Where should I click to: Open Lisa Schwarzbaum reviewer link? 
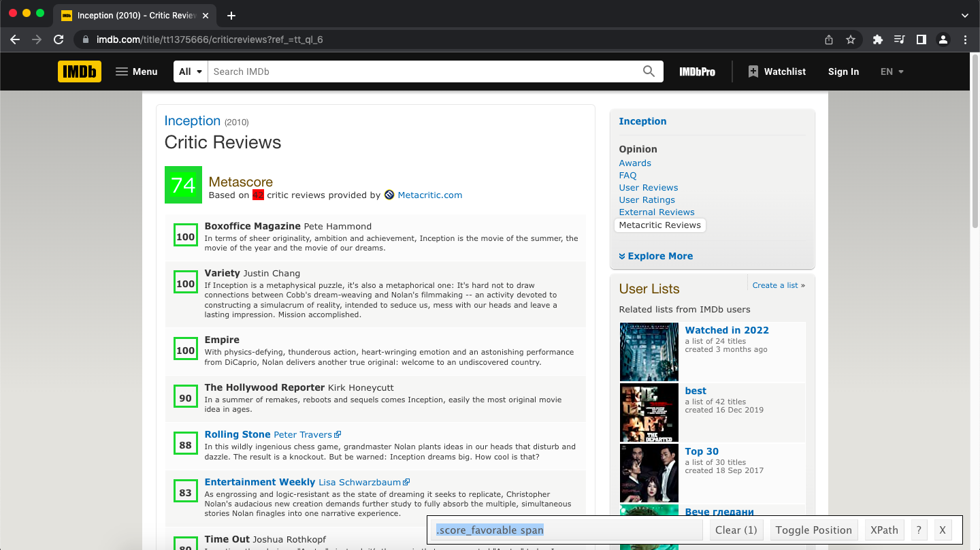pyautogui.click(x=359, y=482)
